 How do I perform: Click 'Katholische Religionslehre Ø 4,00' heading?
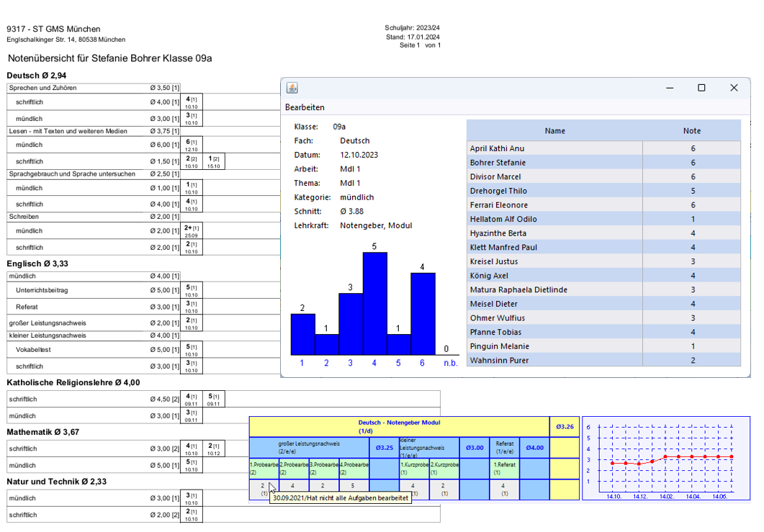point(73,382)
